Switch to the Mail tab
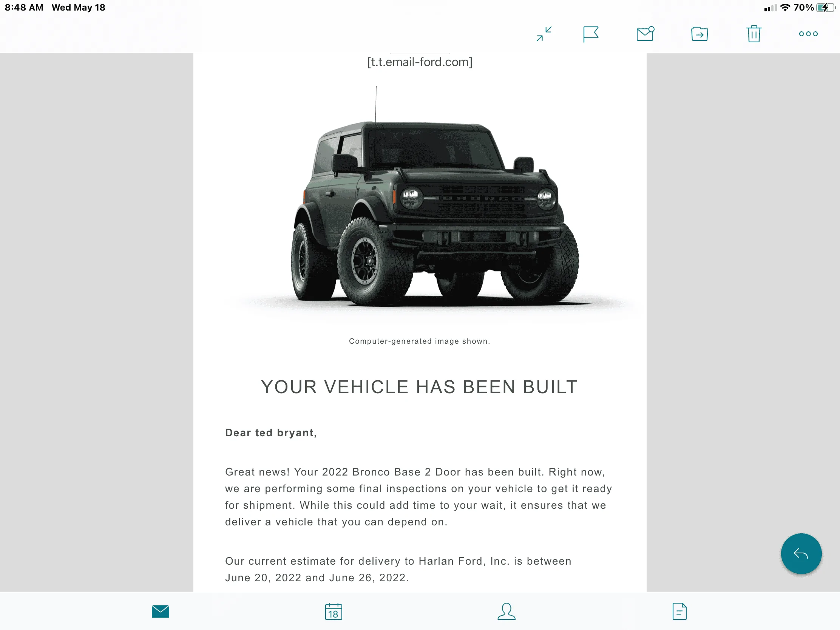This screenshot has width=840, height=630. (160, 611)
